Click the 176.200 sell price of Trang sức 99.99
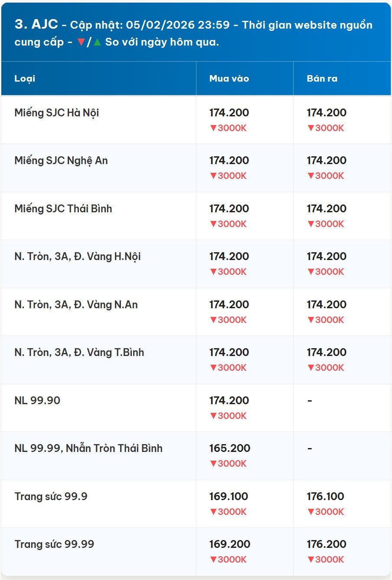The height and width of the screenshot is (580, 392). pos(327,544)
